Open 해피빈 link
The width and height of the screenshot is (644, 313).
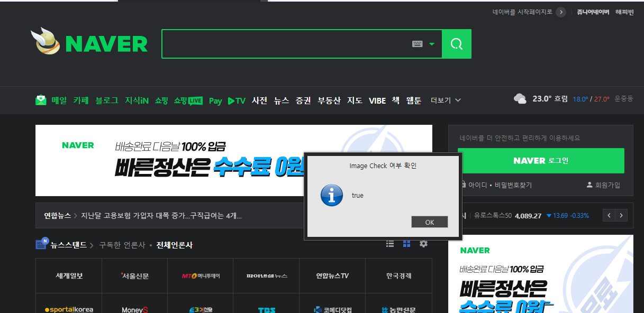pos(624,12)
